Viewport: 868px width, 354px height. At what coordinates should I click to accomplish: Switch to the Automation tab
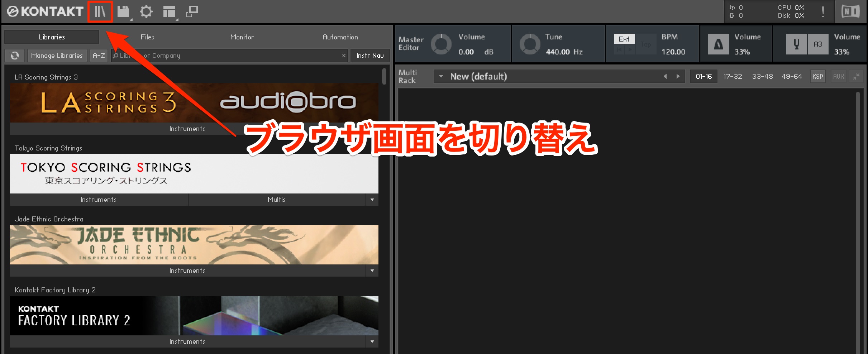tap(340, 37)
